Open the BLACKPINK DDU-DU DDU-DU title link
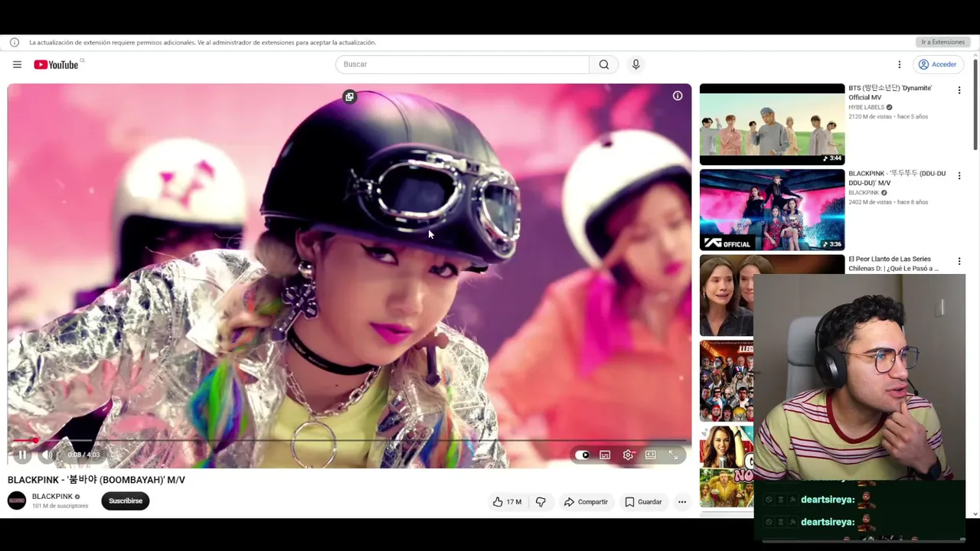The image size is (980, 551). tap(897, 178)
